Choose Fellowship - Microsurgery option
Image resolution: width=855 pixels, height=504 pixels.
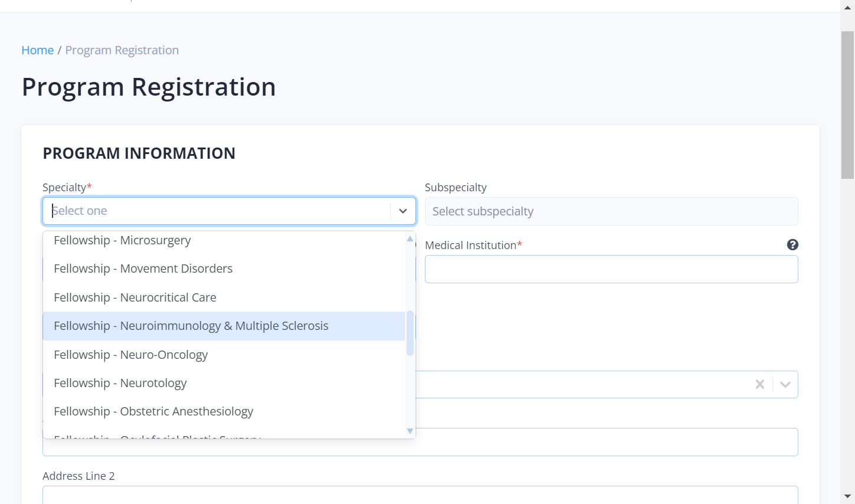(x=224, y=240)
